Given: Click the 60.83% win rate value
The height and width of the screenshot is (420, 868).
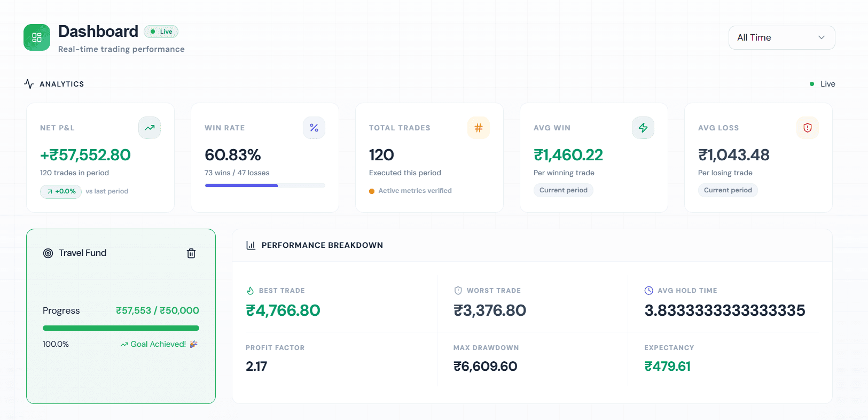Looking at the screenshot, I should (x=233, y=155).
